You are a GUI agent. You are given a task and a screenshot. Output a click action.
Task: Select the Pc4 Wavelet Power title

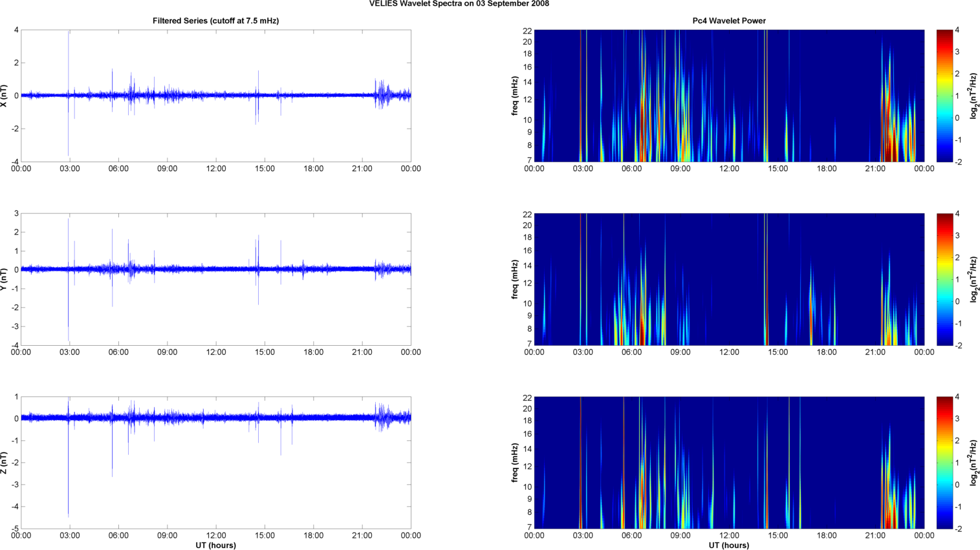tap(728, 21)
